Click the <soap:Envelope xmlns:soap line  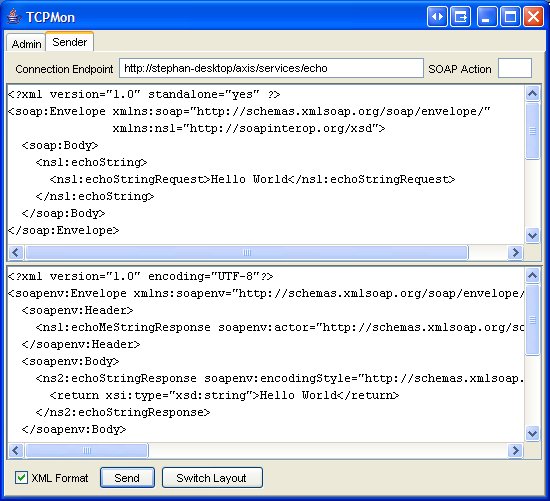click(249, 111)
